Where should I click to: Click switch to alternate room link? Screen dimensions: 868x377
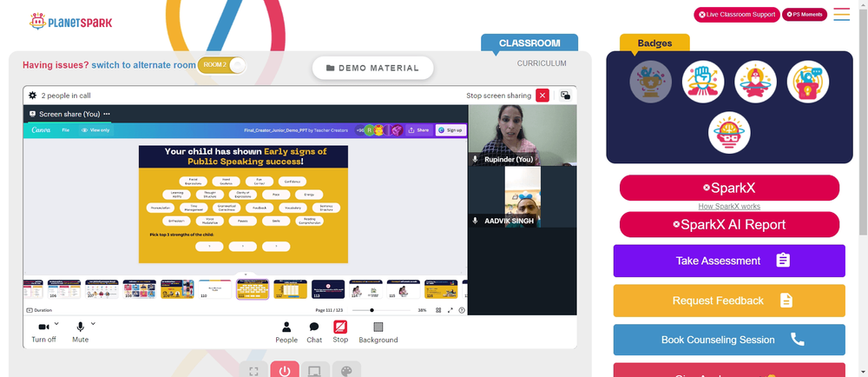point(143,65)
